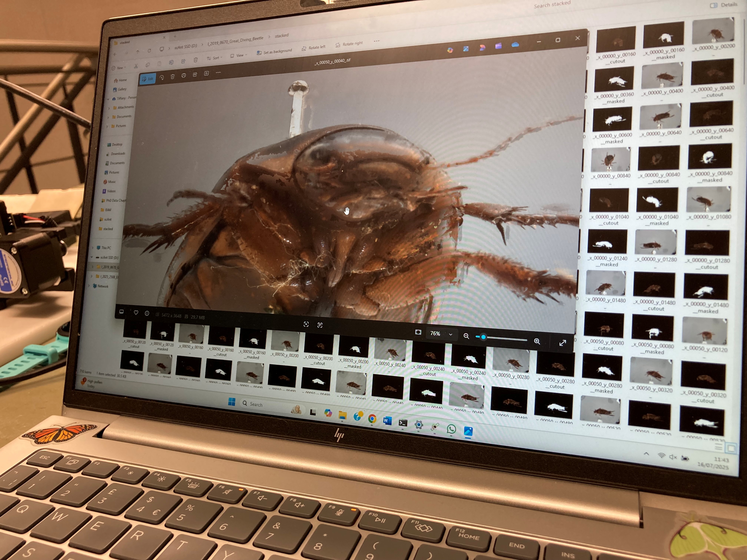Image resolution: width=747 pixels, height=560 pixels.
Task: Click the zoom in magnifier icon
Action: coord(537,341)
